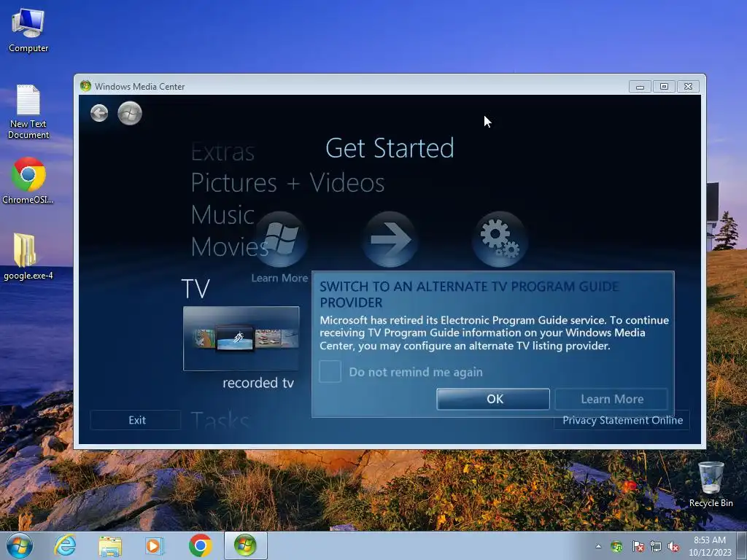Click the Media Center taskbar button
This screenshot has height=560, width=747.
pos(245,545)
